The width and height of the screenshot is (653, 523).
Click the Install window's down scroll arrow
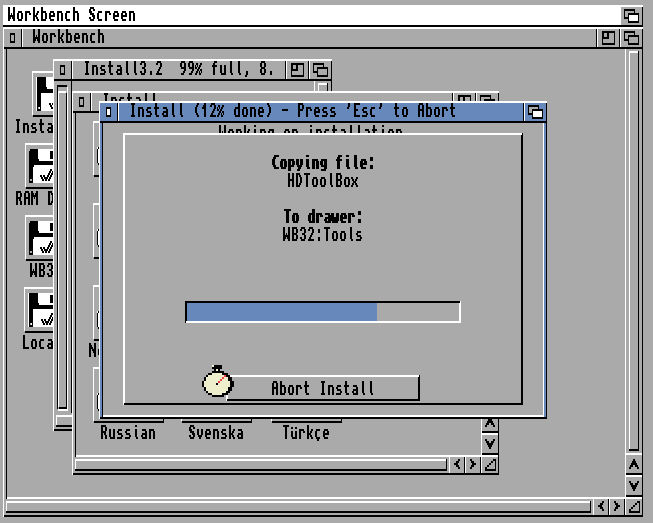[489, 443]
